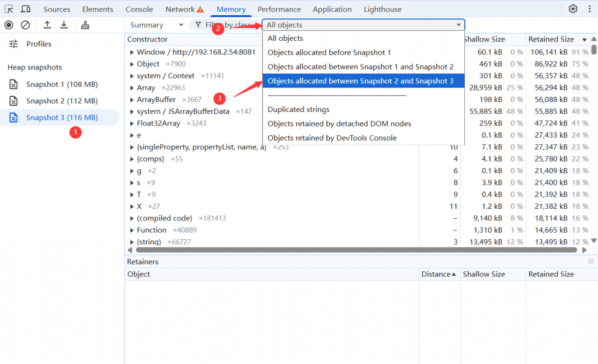This screenshot has width=598, height=364.
Task: Switch to the Performance tab
Action: tap(279, 9)
